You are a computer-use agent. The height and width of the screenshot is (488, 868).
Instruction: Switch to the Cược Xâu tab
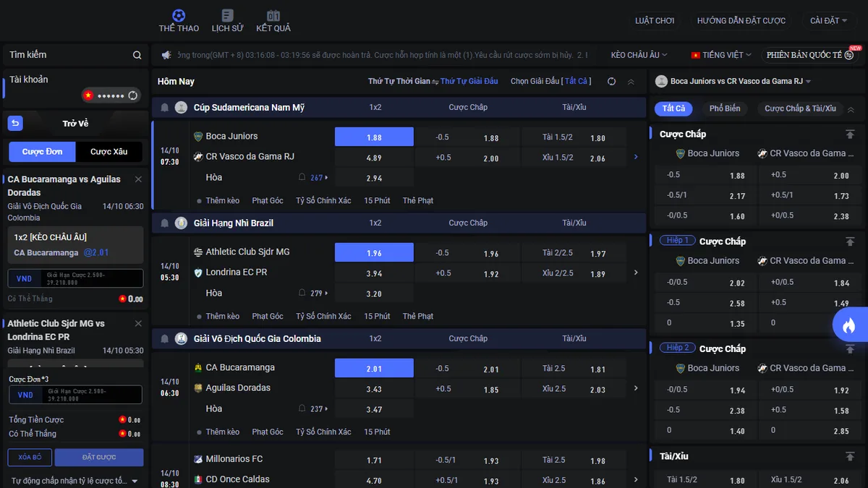pos(110,152)
